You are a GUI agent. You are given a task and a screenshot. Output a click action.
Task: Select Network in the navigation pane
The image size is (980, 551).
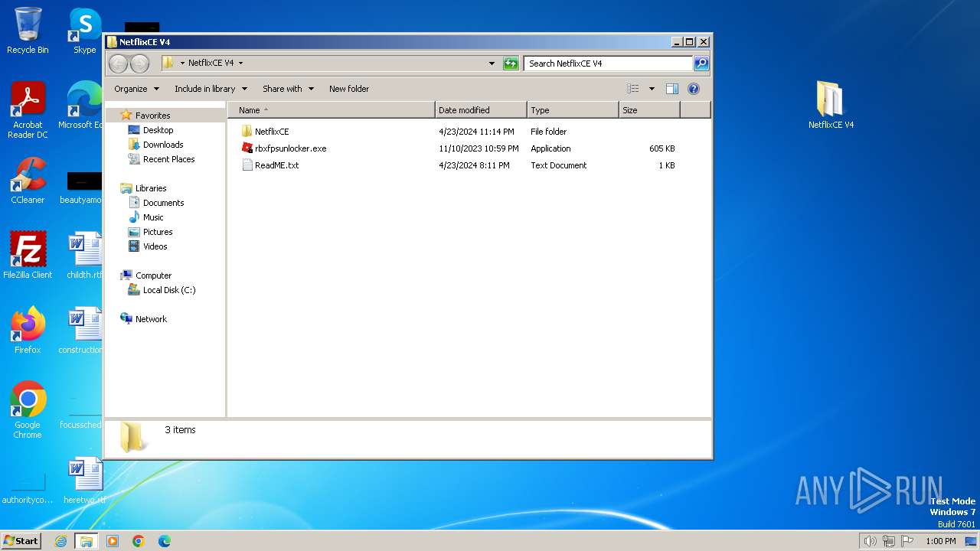point(151,319)
